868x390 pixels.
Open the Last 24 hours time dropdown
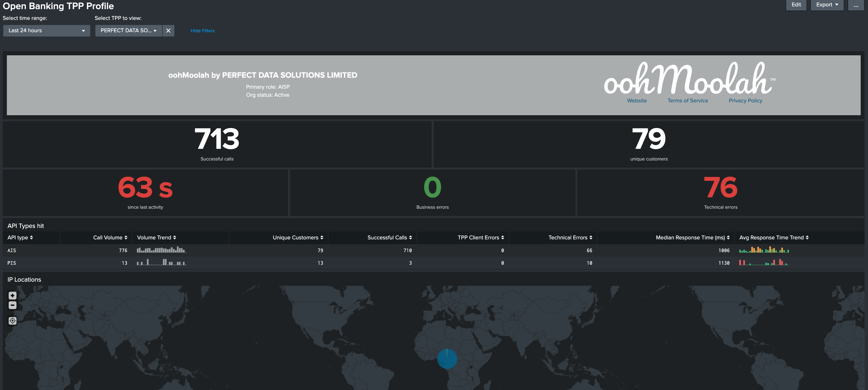(x=46, y=31)
